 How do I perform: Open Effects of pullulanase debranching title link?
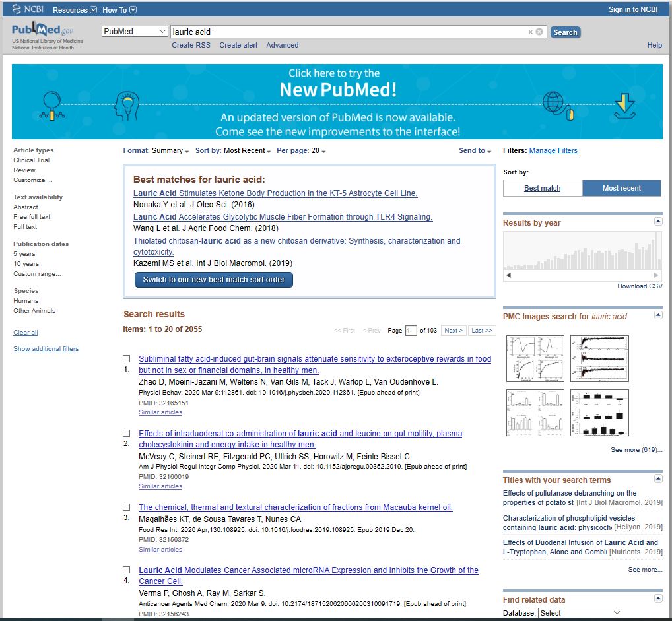click(570, 498)
